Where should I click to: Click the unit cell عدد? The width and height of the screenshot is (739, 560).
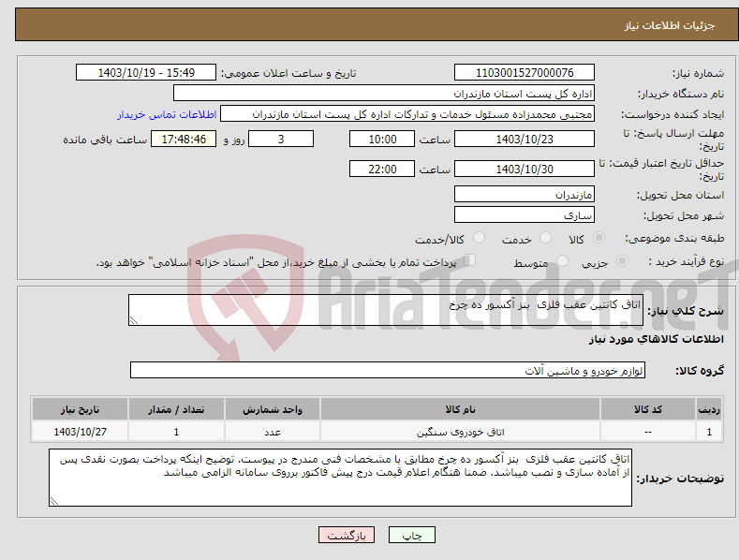pyautogui.click(x=273, y=432)
